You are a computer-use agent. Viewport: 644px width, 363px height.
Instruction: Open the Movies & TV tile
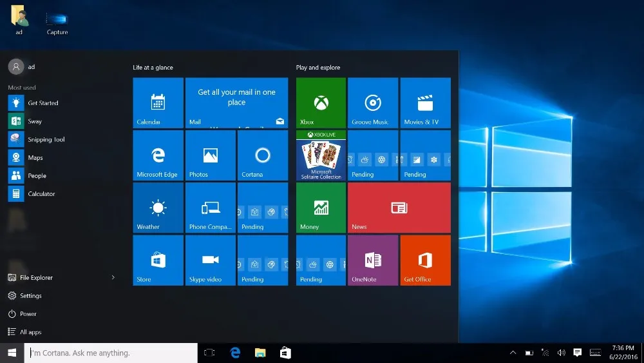pyautogui.click(x=426, y=103)
